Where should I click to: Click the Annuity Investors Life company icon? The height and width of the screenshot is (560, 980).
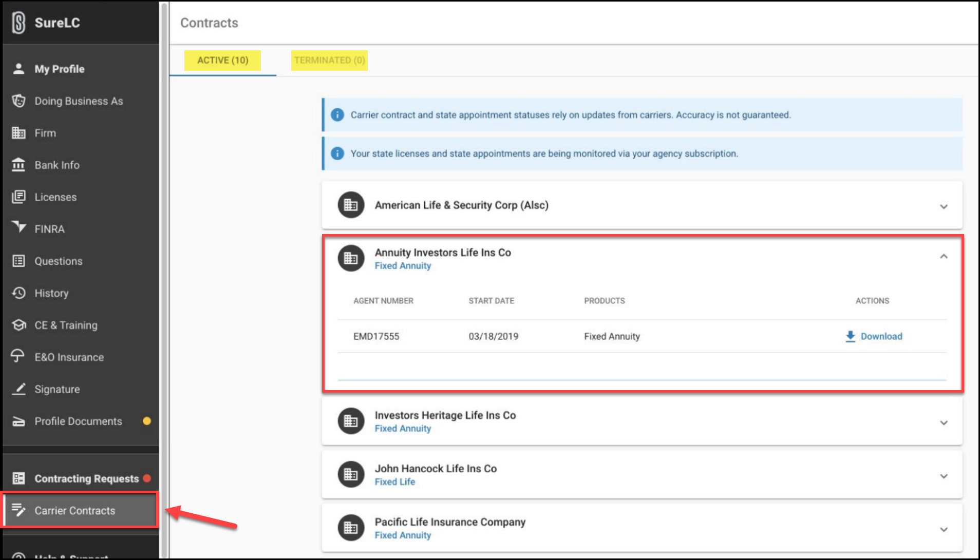tap(351, 258)
